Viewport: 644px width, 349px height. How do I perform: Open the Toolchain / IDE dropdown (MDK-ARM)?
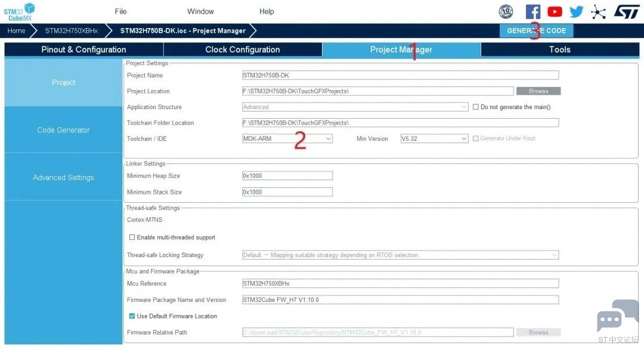coord(287,138)
